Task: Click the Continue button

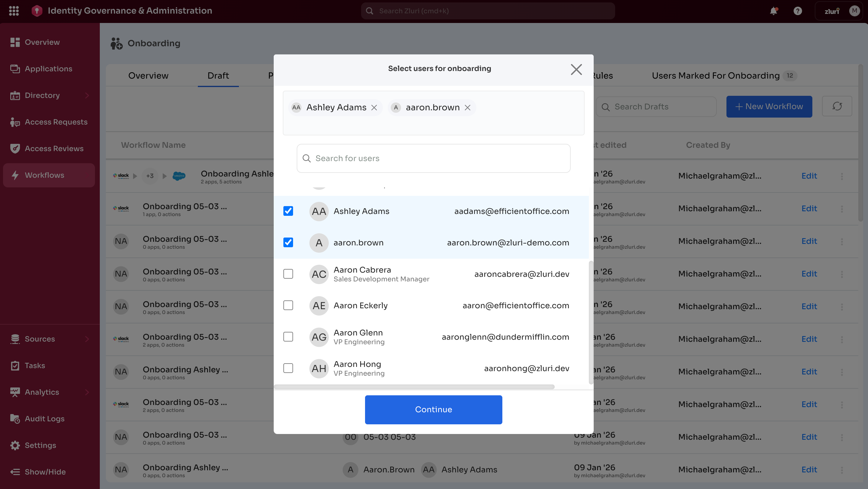Action: click(x=433, y=410)
